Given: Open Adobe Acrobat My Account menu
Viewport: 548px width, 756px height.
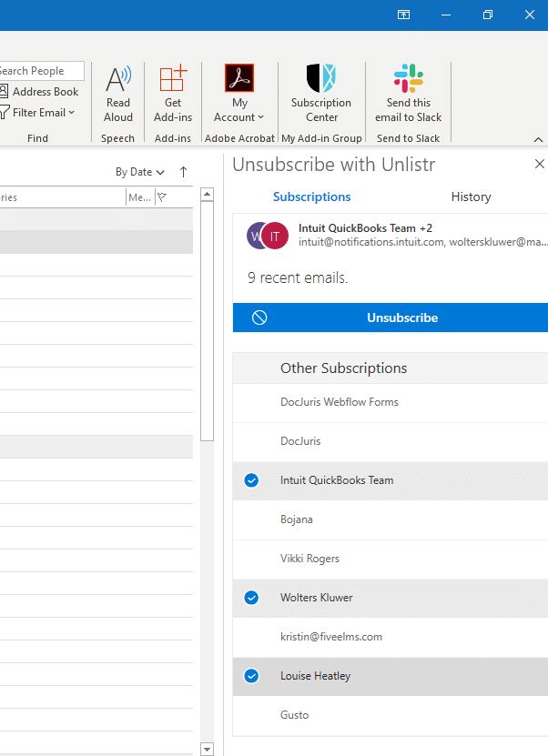Looking at the screenshot, I should [x=239, y=95].
